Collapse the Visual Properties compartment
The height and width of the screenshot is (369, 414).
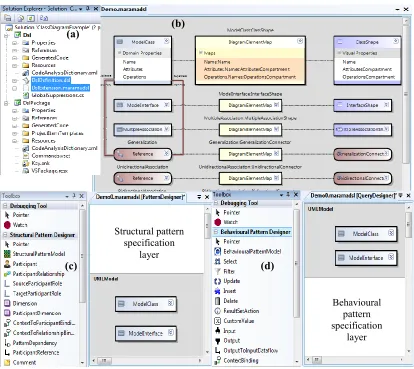click(339, 53)
